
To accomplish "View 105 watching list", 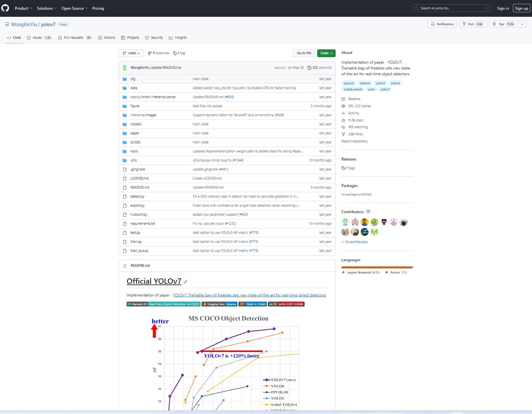I will (355, 127).
